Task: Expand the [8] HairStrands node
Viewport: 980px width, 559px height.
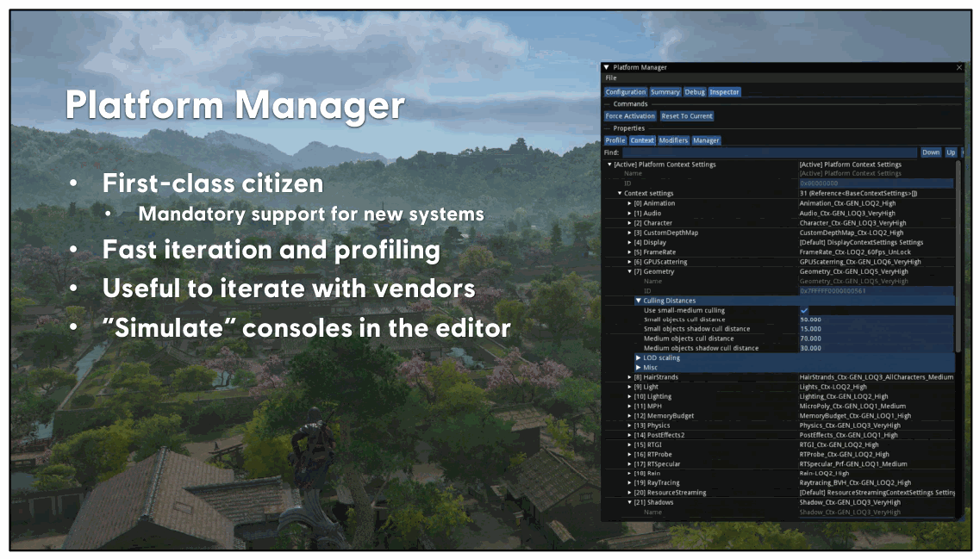Action: 630,377
